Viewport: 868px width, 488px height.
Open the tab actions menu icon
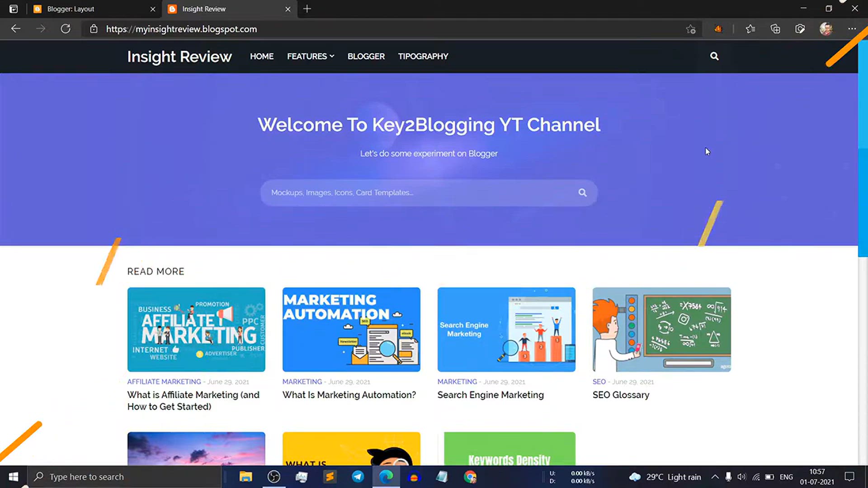(14, 9)
